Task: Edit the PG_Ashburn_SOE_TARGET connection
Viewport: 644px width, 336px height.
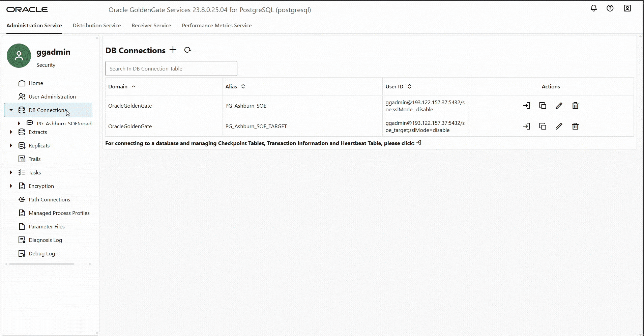Action: pyautogui.click(x=559, y=126)
